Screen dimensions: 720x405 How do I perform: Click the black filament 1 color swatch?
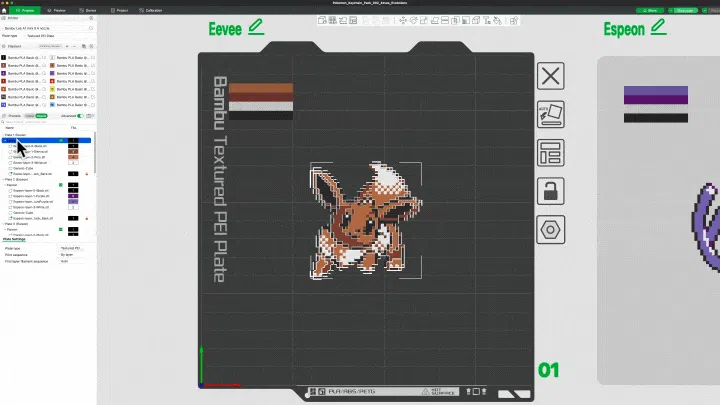4,58
